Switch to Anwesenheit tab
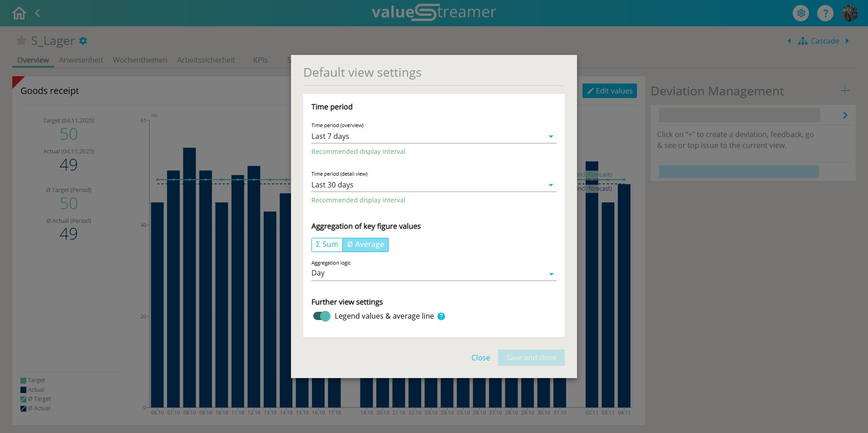Viewport: 868px width, 433px height. pos(81,60)
